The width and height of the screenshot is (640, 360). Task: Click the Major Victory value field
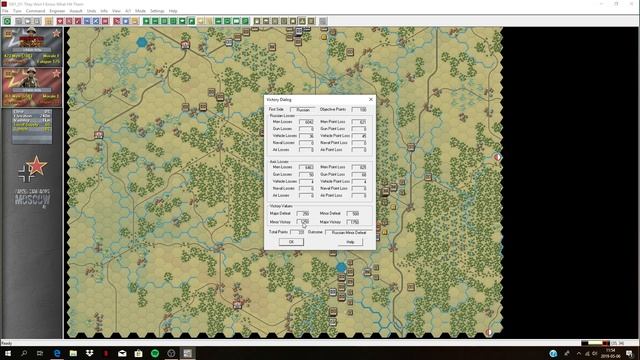353,222
